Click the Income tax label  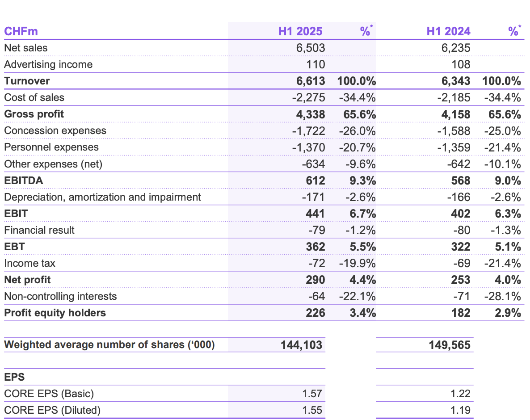pos(29,263)
